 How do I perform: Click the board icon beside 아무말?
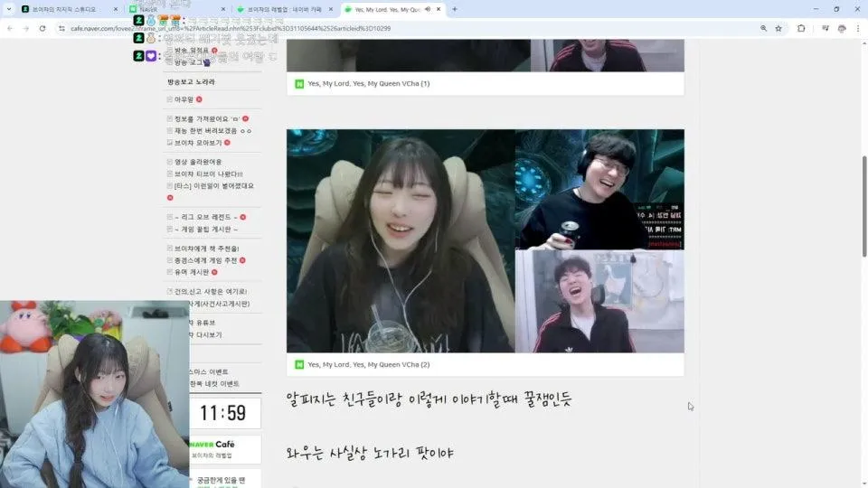tap(169, 99)
